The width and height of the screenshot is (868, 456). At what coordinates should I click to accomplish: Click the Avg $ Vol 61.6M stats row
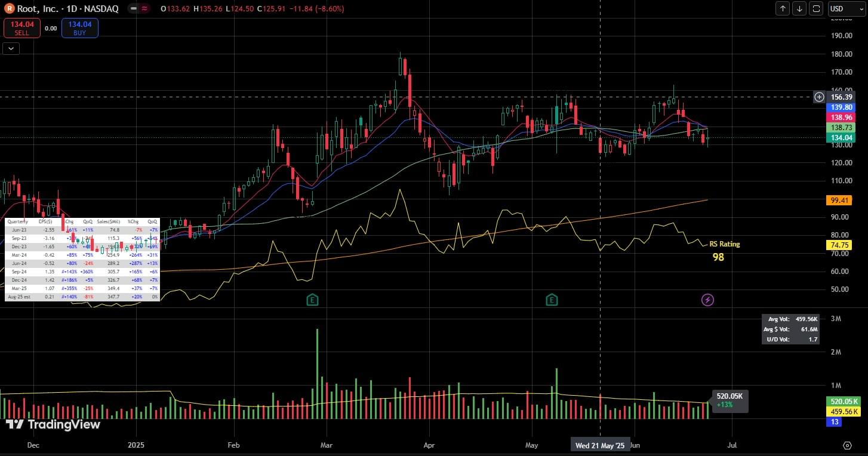click(x=790, y=329)
